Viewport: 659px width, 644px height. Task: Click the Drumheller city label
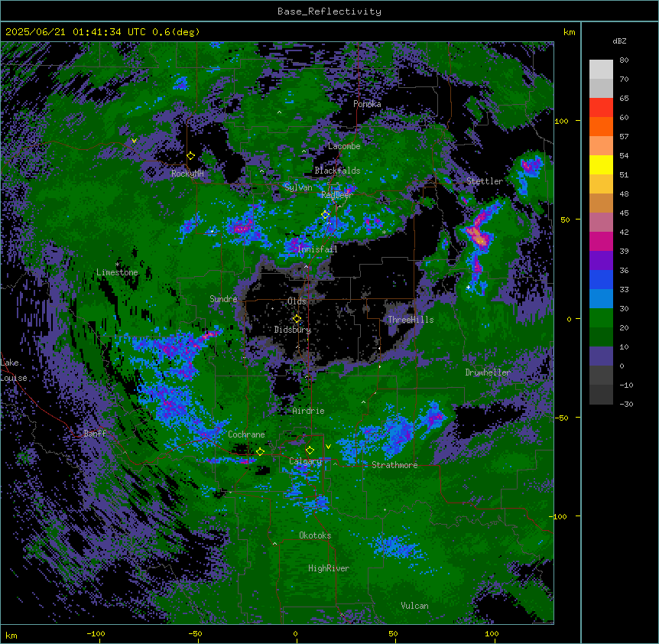488,372
